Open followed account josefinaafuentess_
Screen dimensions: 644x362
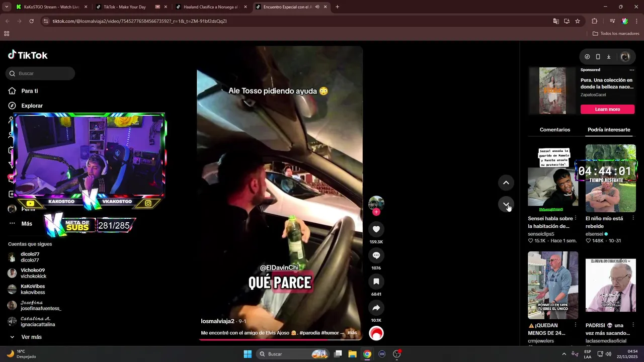tap(35, 305)
